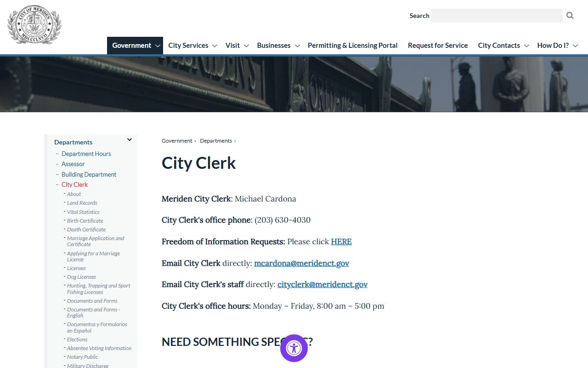Expand the Businesses dropdown chevron
This screenshot has height=368, width=588.
(297, 46)
